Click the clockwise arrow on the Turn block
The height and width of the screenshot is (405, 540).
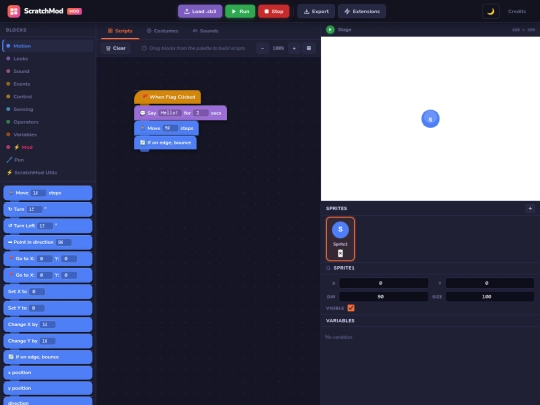click(10, 209)
